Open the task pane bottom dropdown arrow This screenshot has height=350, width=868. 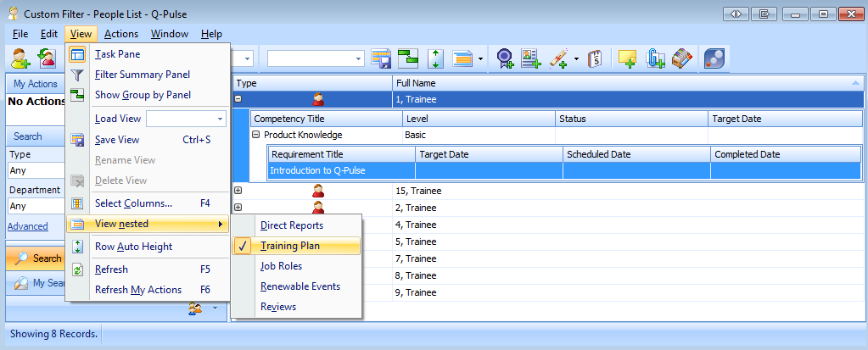tap(215, 308)
